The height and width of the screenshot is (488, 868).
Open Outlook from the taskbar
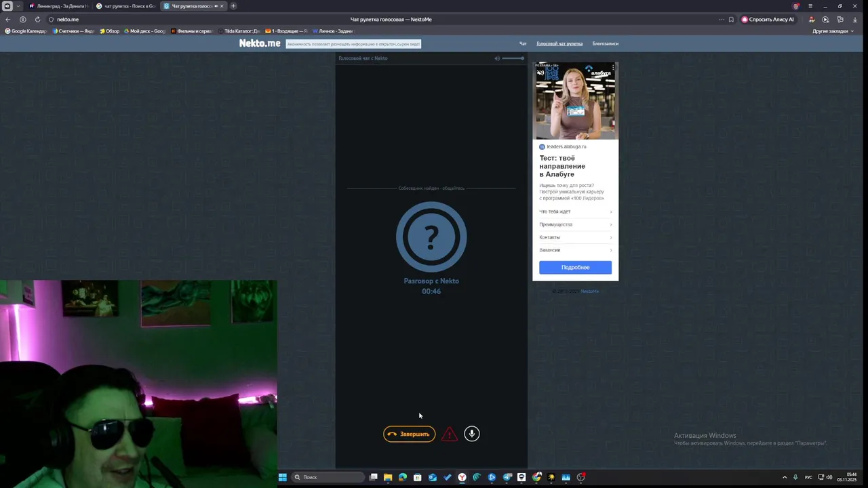coord(433,477)
